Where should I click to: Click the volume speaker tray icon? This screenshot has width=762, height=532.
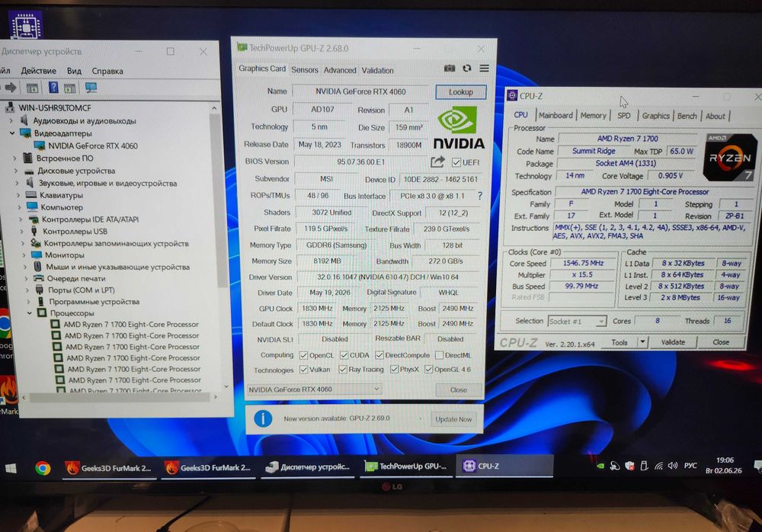tap(673, 466)
